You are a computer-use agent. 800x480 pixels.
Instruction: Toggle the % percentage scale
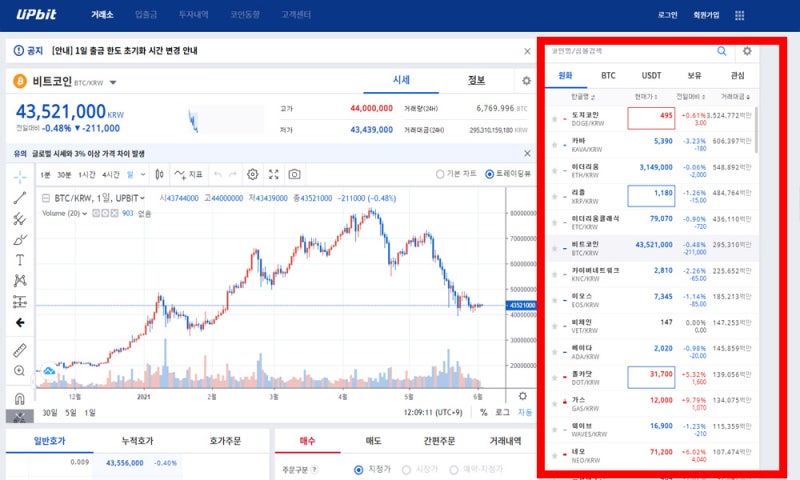[484, 413]
